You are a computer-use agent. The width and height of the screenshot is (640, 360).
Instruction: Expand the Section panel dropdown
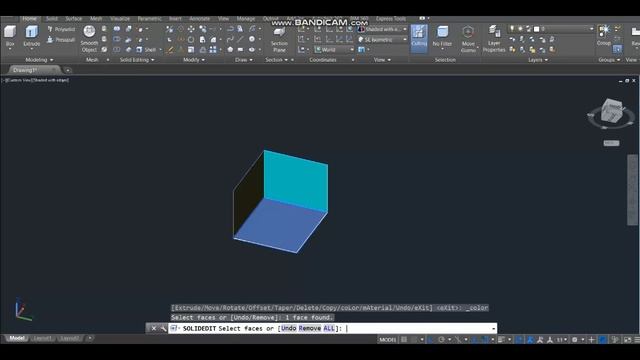276,60
